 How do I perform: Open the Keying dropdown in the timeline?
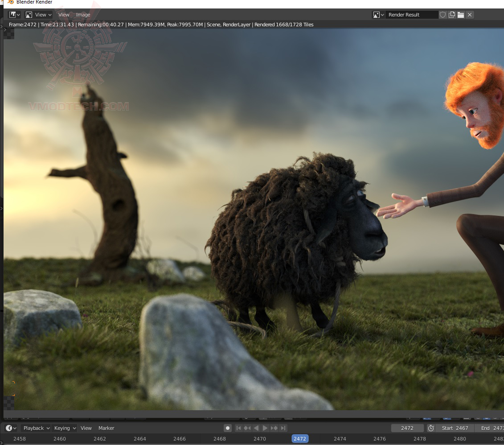(65, 428)
